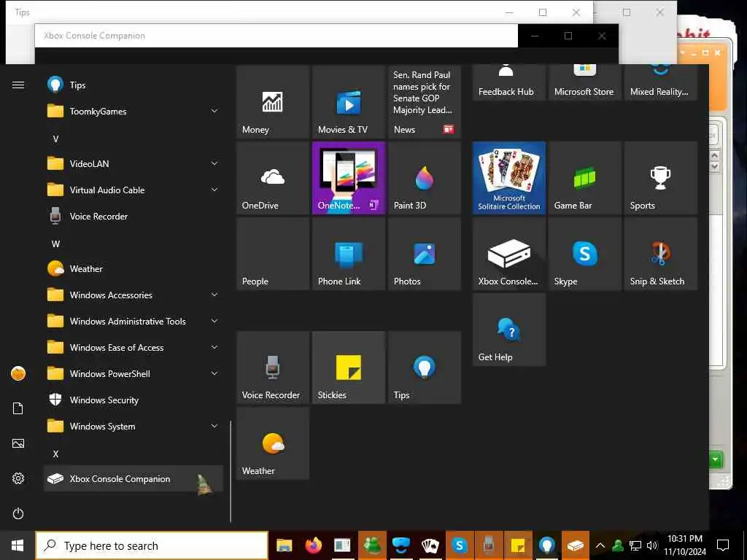Open the Feedback Hub tile

point(508,82)
